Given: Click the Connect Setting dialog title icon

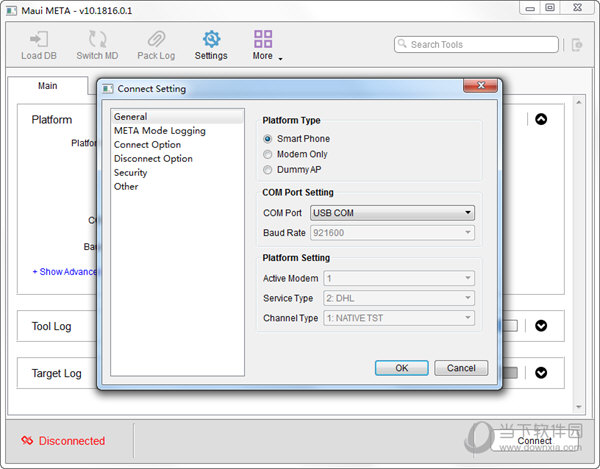Looking at the screenshot, I should (108, 89).
